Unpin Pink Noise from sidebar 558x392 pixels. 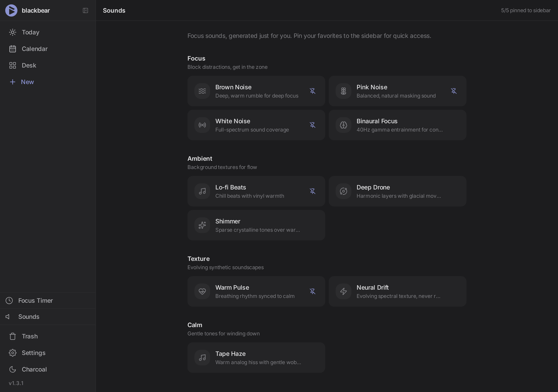coord(454,91)
